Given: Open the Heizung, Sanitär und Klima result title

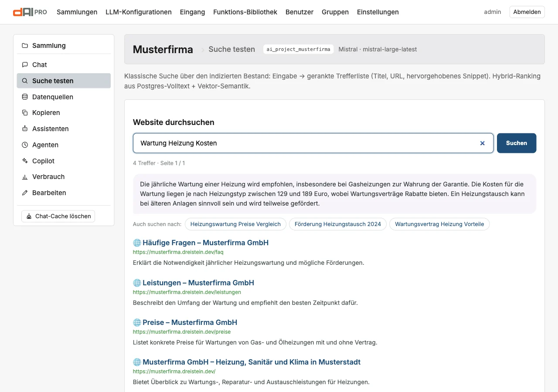Looking at the screenshot, I should point(252,362).
